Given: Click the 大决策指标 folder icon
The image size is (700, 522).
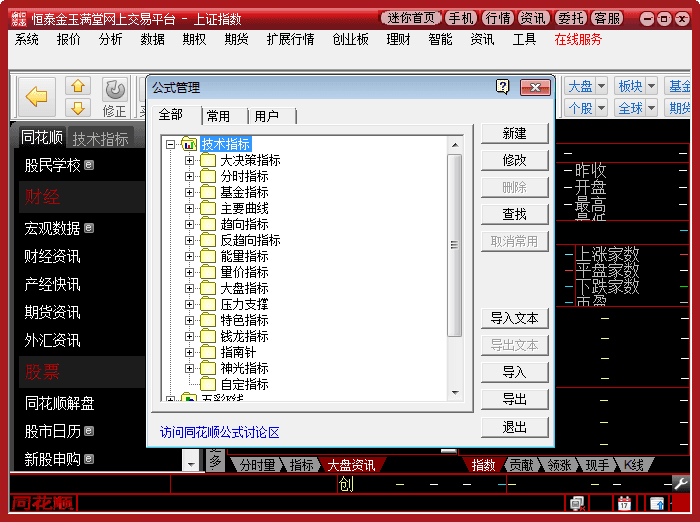Looking at the screenshot, I should click(208, 160).
